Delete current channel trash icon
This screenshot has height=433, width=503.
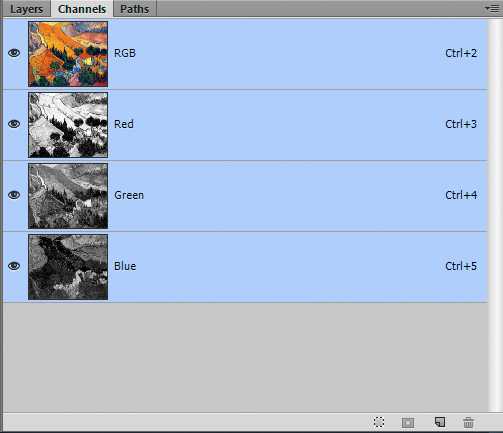[x=468, y=422]
